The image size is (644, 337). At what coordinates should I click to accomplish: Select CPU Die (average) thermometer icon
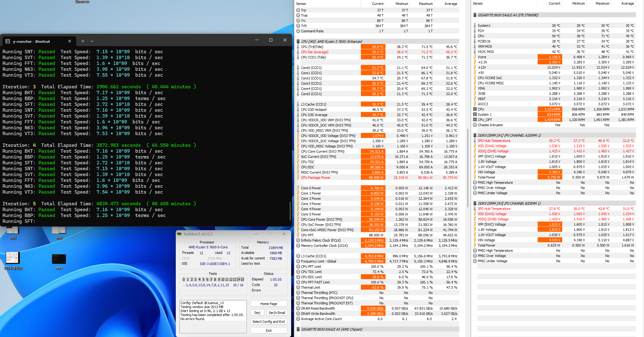298,52
